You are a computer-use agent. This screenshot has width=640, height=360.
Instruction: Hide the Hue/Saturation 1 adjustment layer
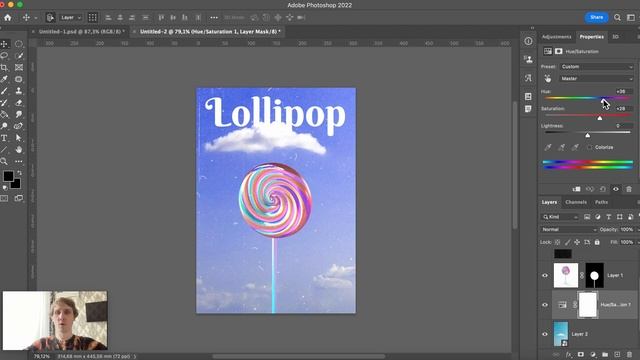pyautogui.click(x=545, y=305)
